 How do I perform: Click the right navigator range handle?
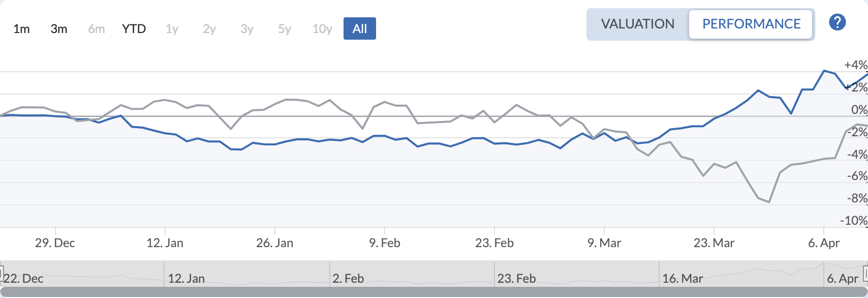[x=865, y=274]
